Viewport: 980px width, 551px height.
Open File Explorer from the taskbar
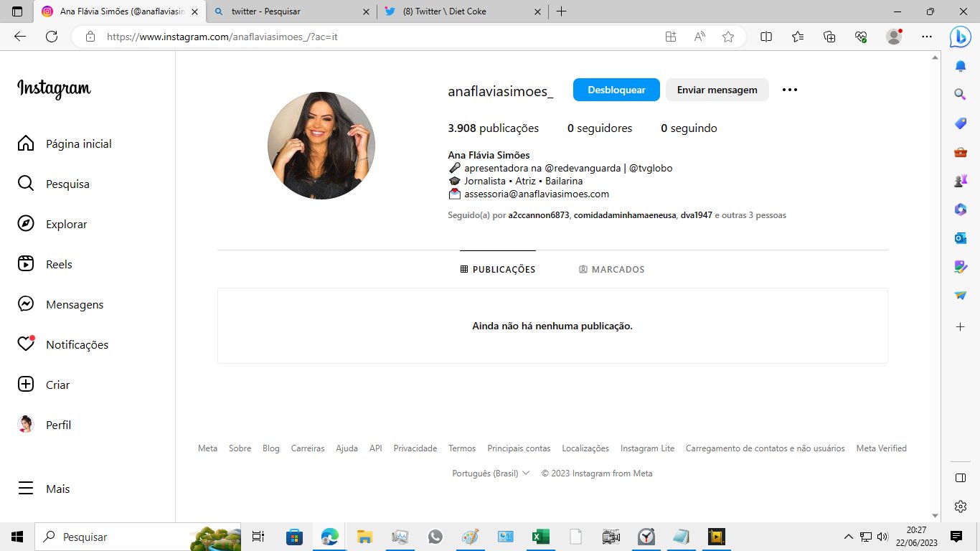pyautogui.click(x=364, y=537)
